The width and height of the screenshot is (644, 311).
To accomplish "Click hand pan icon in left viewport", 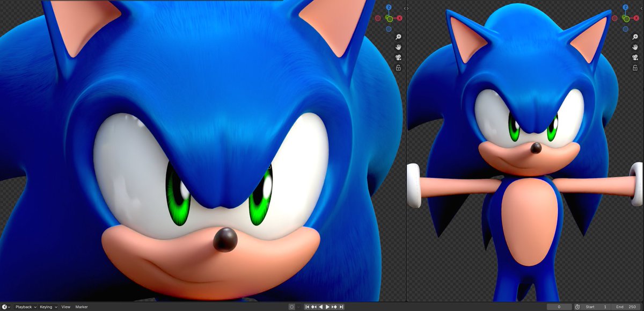I will click(x=398, y=47).
